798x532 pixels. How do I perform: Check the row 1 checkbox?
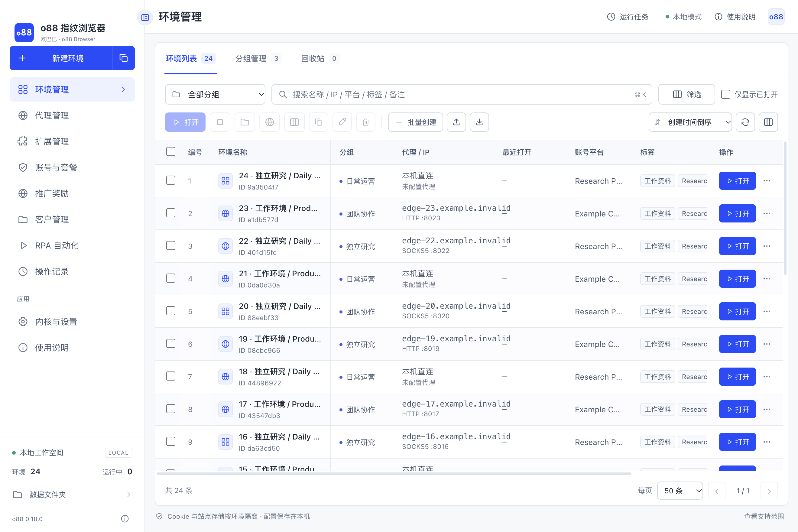click(x=171, y=180)
